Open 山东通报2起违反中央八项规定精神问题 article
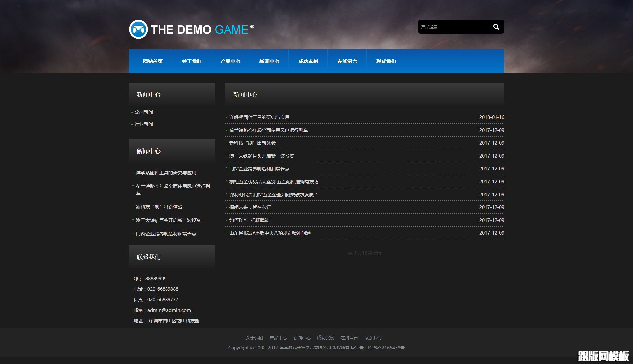This screenshot has height=364, width=633. [270, 233]
